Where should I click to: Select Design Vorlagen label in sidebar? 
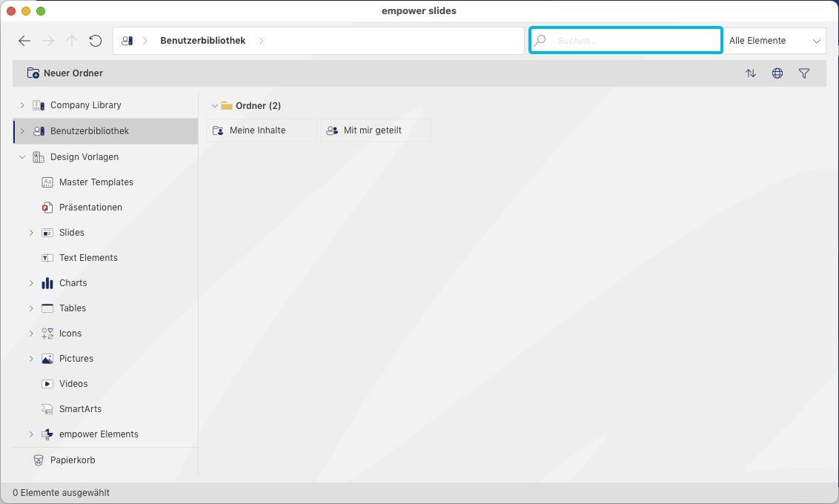click(x=84, y=157)
